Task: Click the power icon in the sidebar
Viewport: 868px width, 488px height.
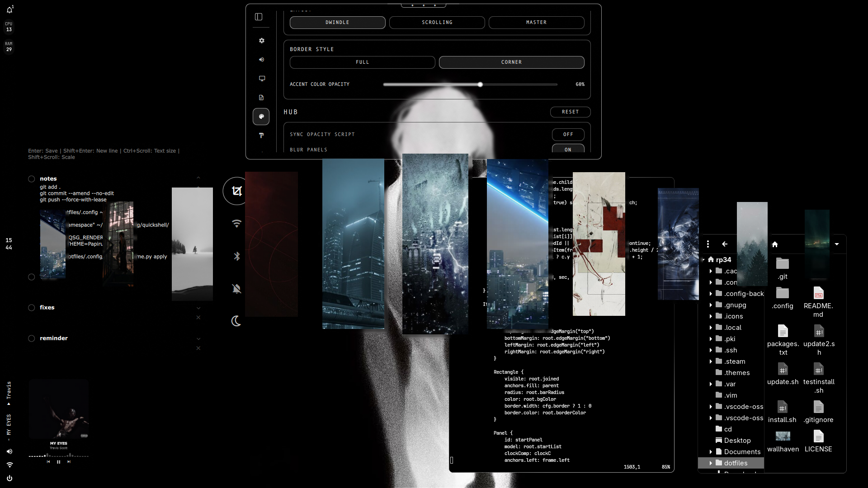Action: pyautogui.click(x=9, y=478)
